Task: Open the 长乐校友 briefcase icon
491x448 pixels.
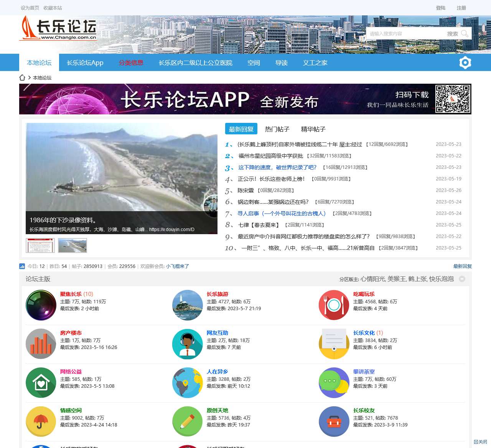Action: pyautogui.click(x=334, y=421)
